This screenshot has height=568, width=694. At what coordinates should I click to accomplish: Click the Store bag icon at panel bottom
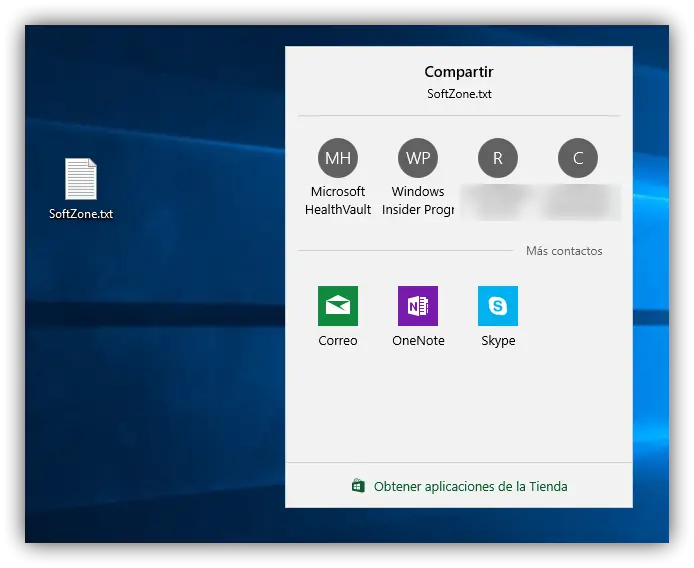point(358,486)
